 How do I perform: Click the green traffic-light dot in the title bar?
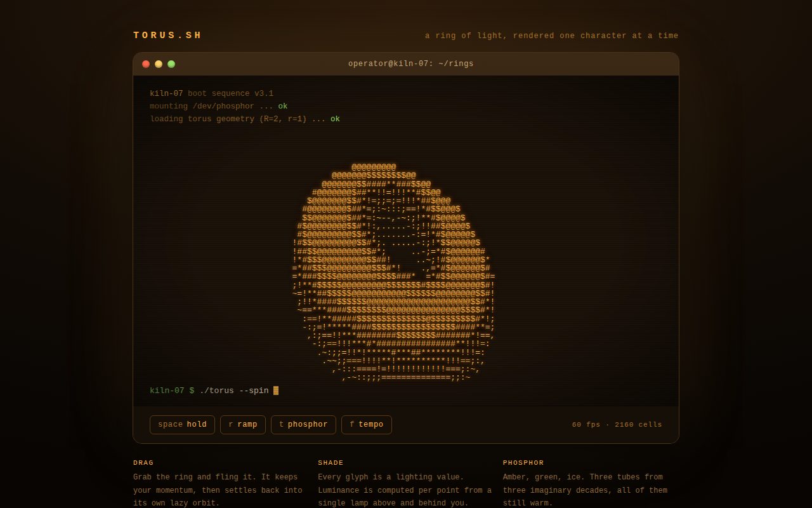[171, 64]
